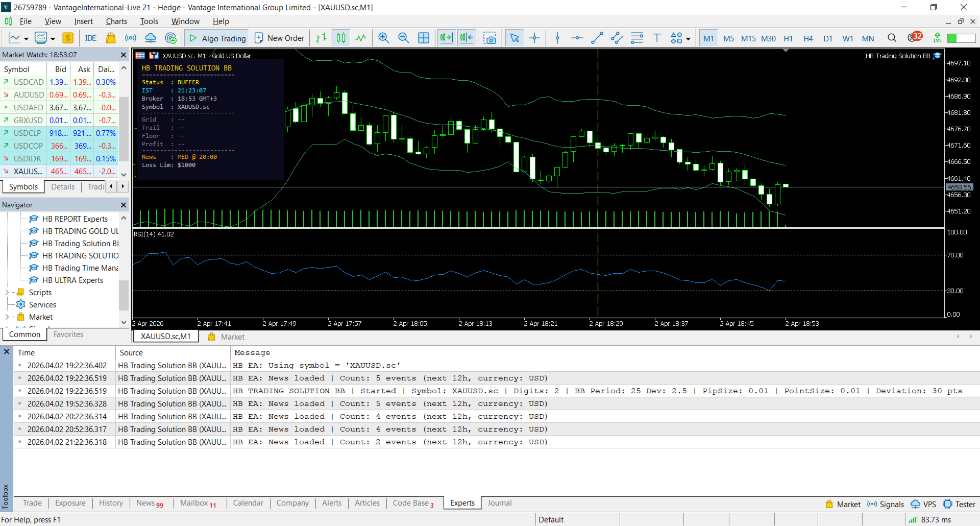The image size is (980, 526).
Task: Take a chart screenshot with camera icon
Action: coord(489,38)
